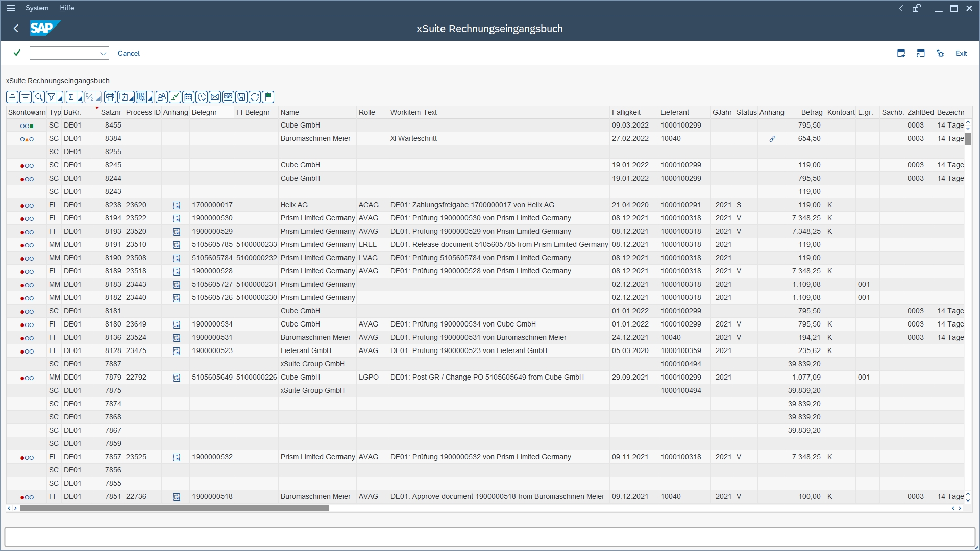This screenshot has height=551, width=980.
Task: Click the link attachment icon for Büromaschinen Meier
Action: coord(772,139)
